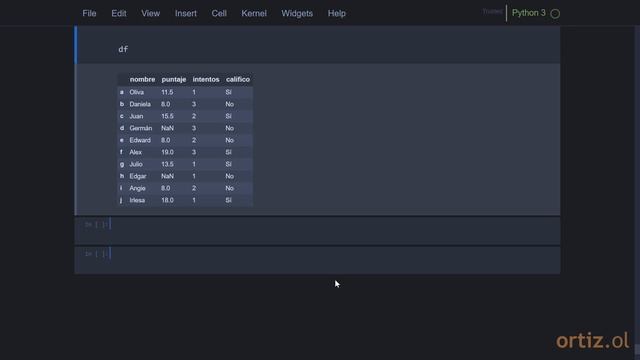Select the name Iriesa in the table
The width and height of the screenshot is (640, 360).
click(x=137, y=200)
